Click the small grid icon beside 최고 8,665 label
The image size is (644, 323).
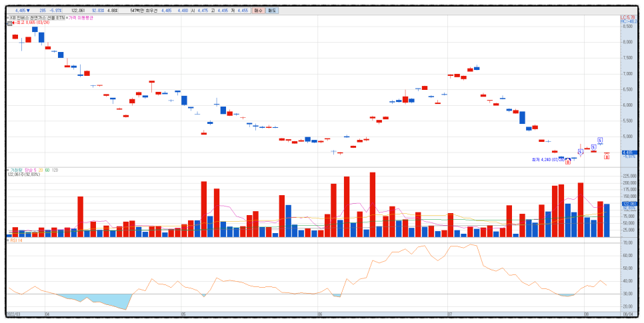pyautogui.click(x=10, y=23)
